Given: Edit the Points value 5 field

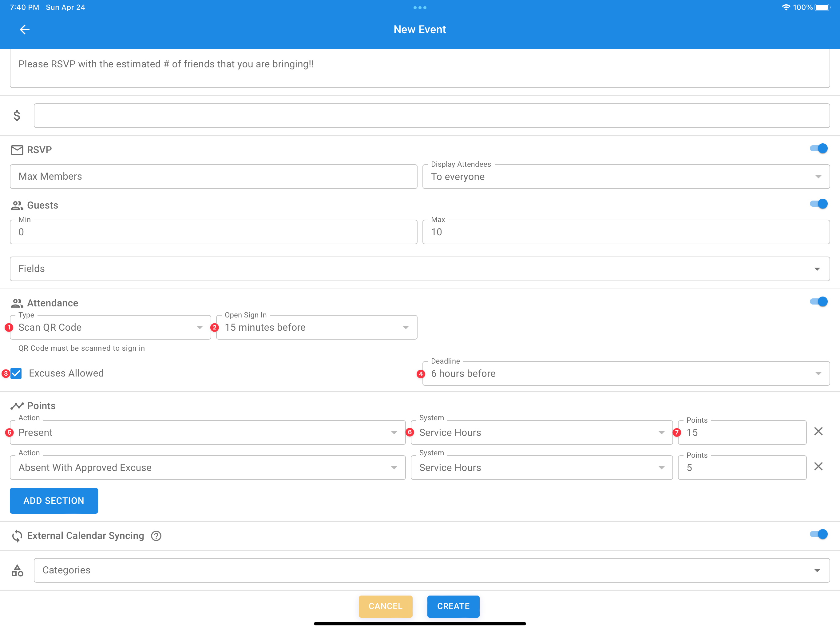Looking at the screenshot, I should pos(742,468).
